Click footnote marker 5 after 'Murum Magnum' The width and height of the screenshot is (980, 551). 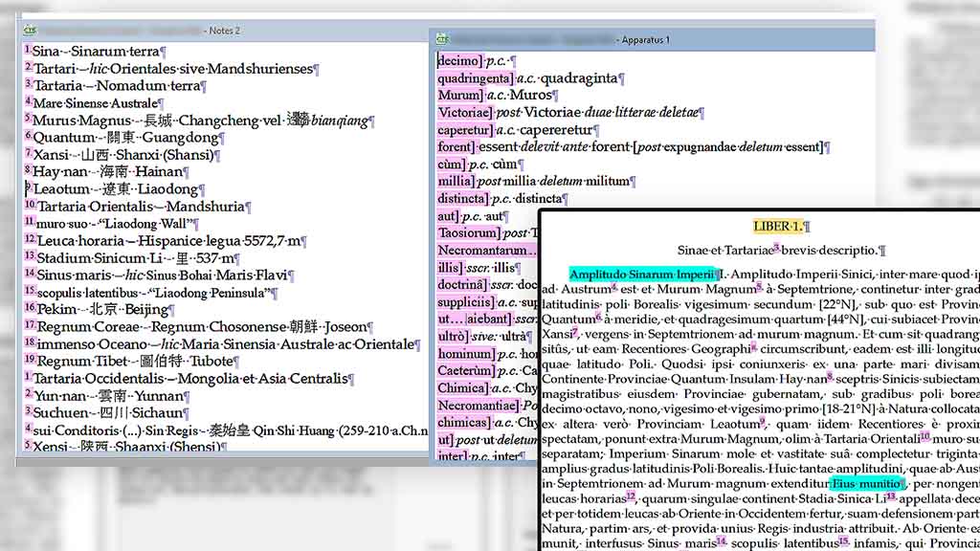(x=759, y=287)
